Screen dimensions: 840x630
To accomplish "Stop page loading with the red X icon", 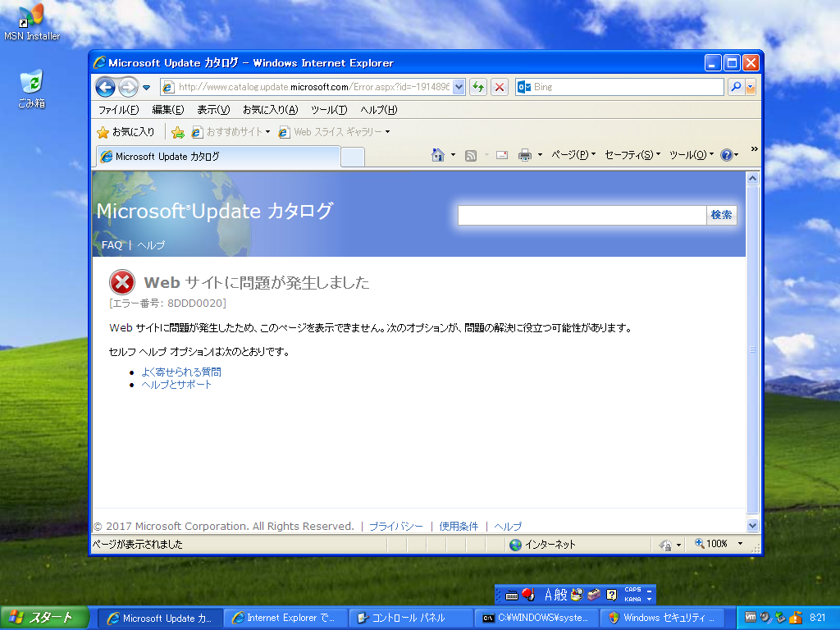I will point(499,86).
